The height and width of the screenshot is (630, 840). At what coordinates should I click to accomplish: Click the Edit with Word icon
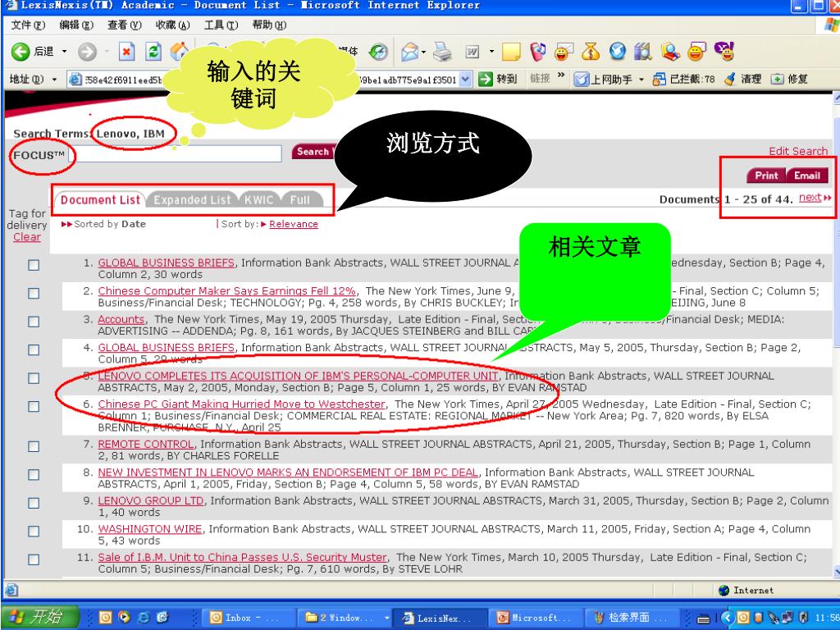[472, 52]
